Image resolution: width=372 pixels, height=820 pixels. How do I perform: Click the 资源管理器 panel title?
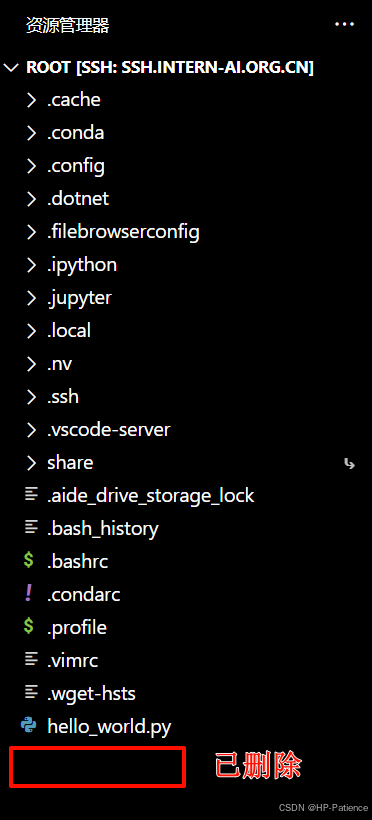(x=67, y=25)
